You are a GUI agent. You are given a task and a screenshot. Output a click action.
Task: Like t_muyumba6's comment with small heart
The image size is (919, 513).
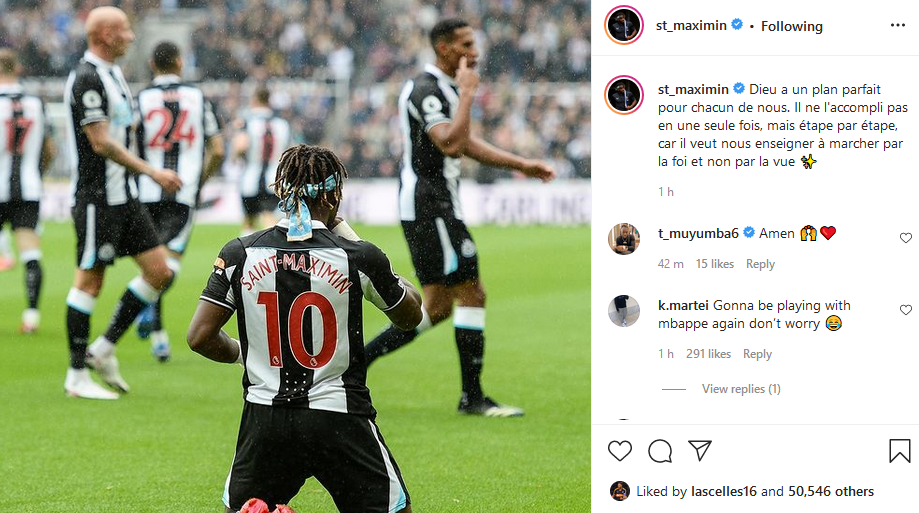point(906,237)
